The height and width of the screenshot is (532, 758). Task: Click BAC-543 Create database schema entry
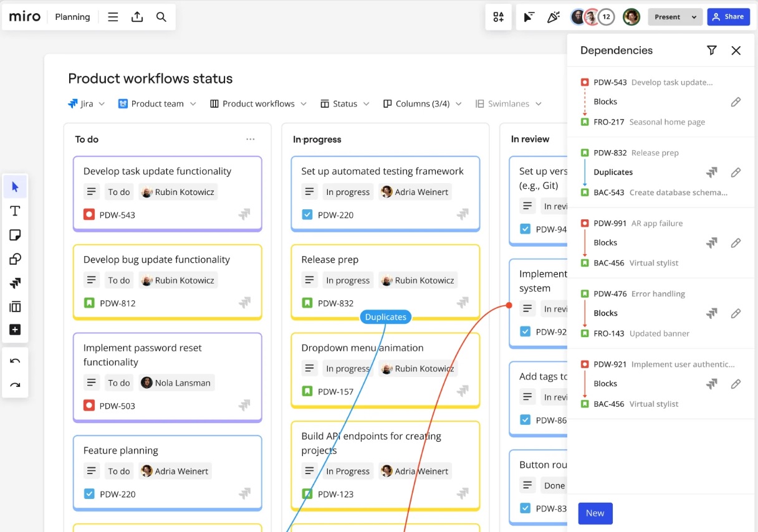(654, 192)
